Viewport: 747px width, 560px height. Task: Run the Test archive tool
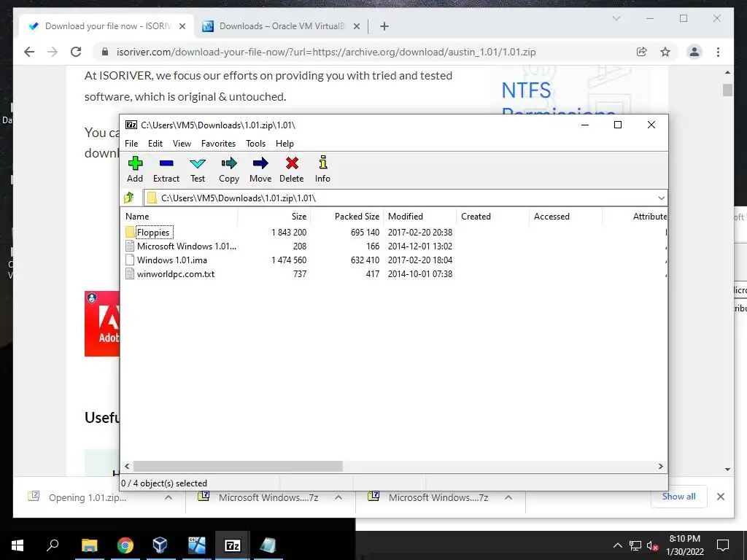198,169
